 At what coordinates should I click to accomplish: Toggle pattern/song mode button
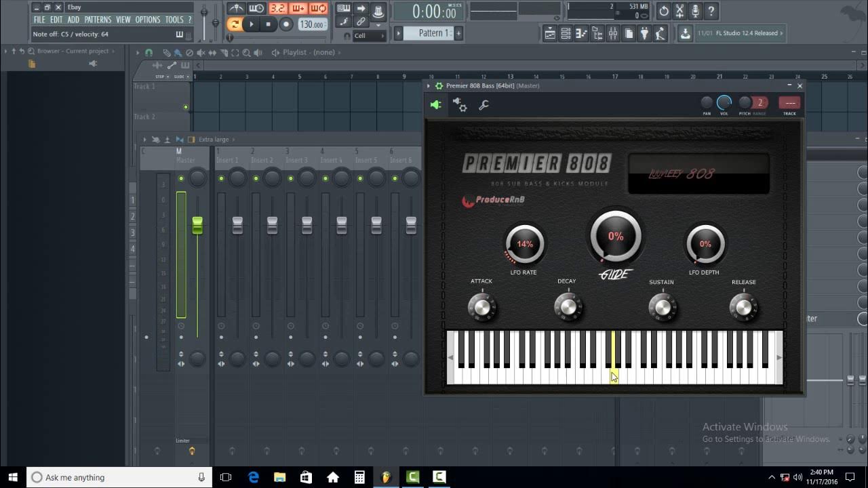click(x=234, y=24)
